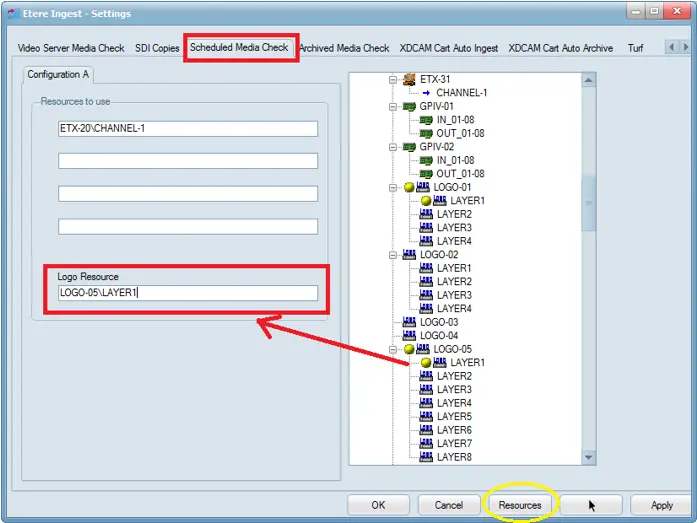697x523 pixels.
Task: Select OUT_01-08 under GPIV-01
Action: 460,133
